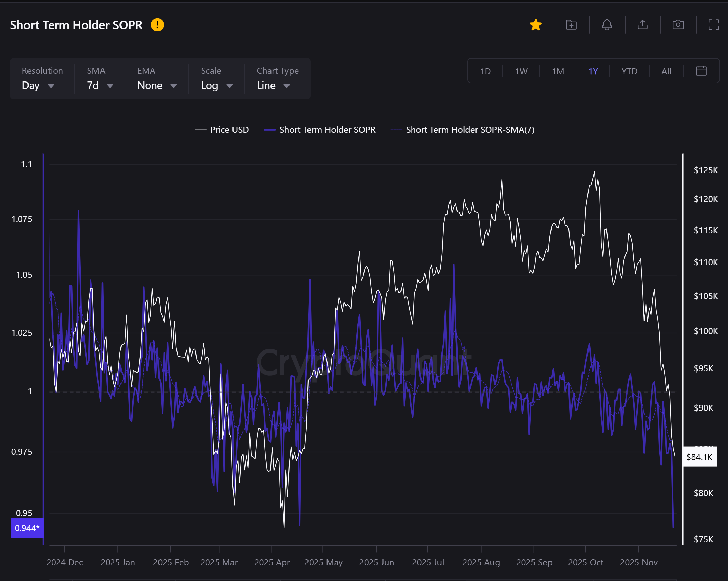This screenshot has width=728, height=581.
Task: Enter fullscreen mode with expand icon
Action: (x=714, y=25)
